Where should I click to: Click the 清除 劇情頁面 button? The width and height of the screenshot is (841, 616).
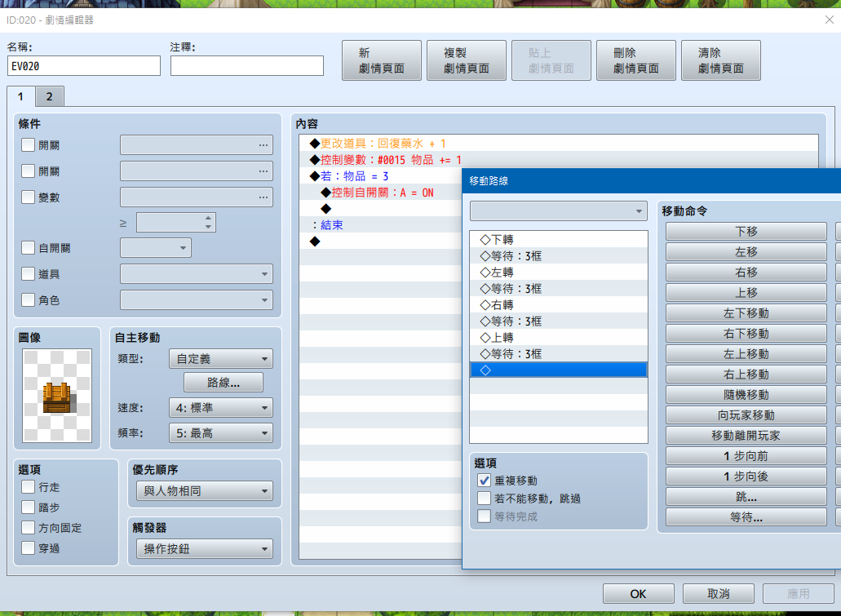pos(720,60)
